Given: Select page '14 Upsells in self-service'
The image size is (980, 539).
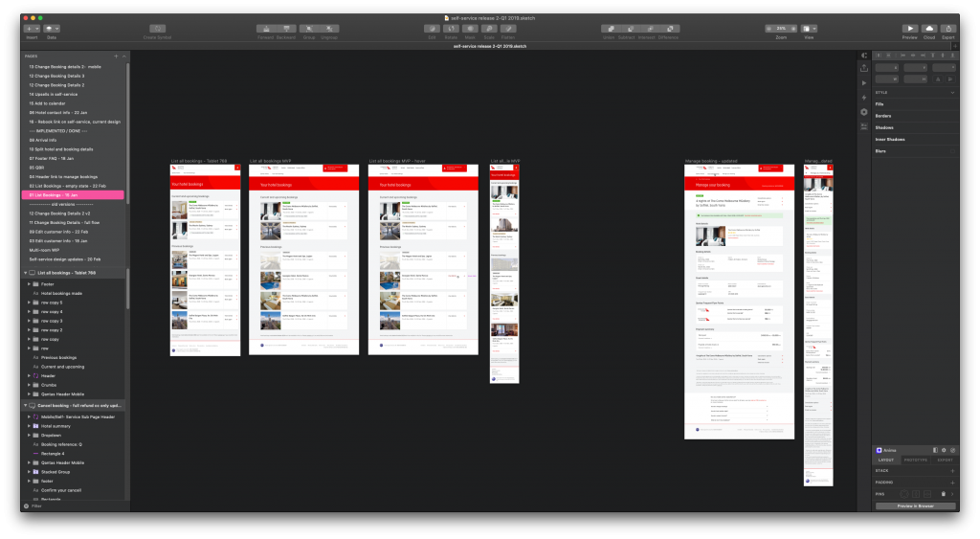Looking at the screenshot, I should pyautogui.click(x=54, y=95).
